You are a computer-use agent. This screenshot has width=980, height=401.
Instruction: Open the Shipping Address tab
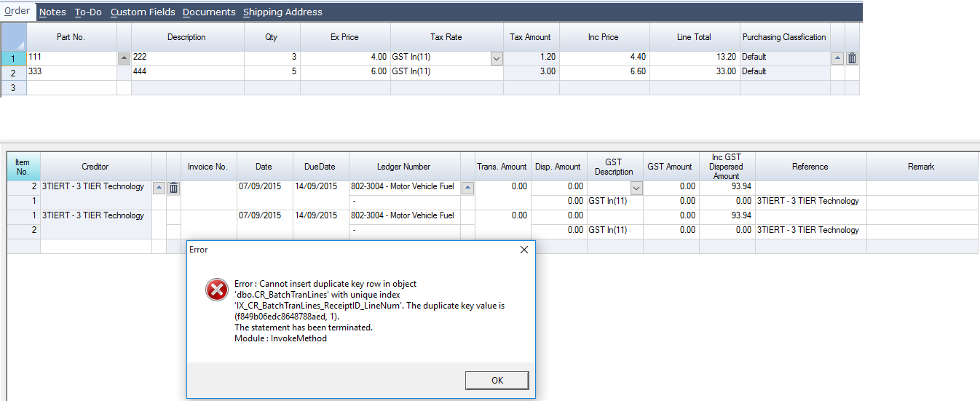[x=282, y=12]
